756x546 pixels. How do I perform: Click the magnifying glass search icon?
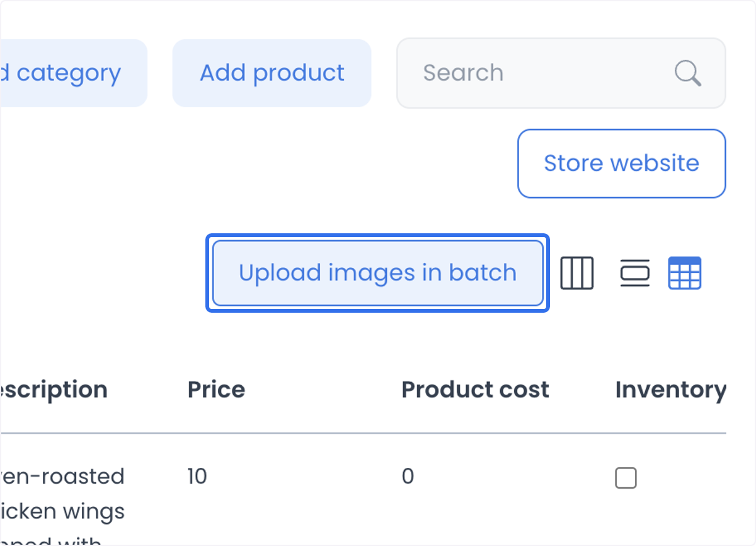click(x=688, y=73)
